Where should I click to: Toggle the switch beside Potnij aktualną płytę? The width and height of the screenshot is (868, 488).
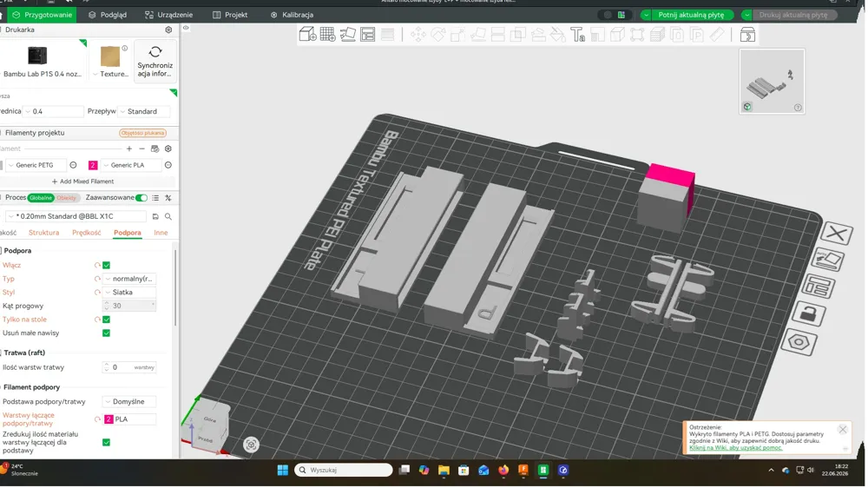(615, 15)
